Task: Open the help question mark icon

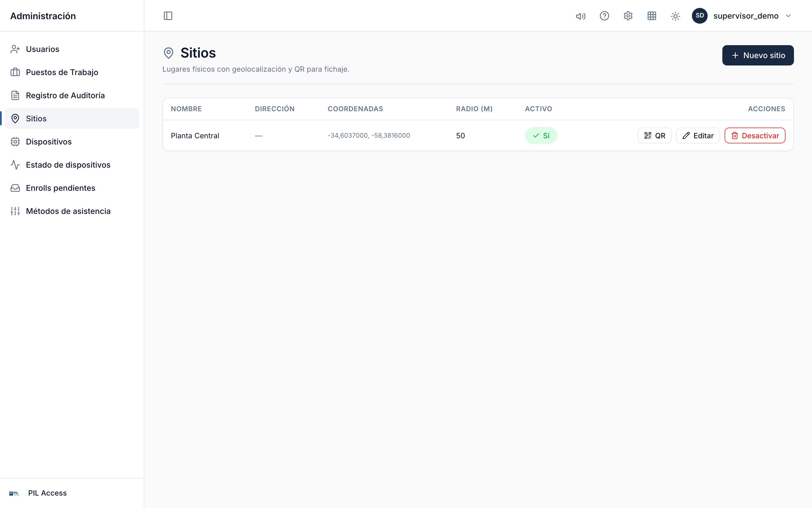Action: coord(604,16)
